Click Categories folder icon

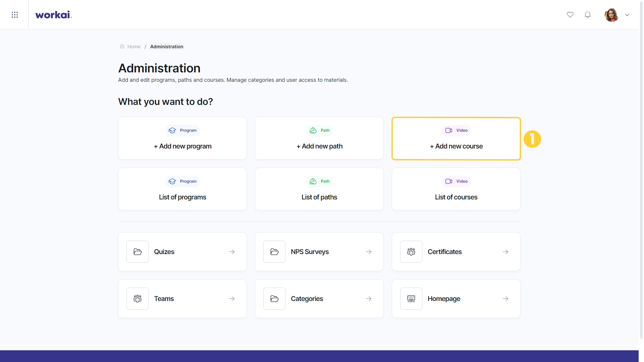tap(274, 299)
